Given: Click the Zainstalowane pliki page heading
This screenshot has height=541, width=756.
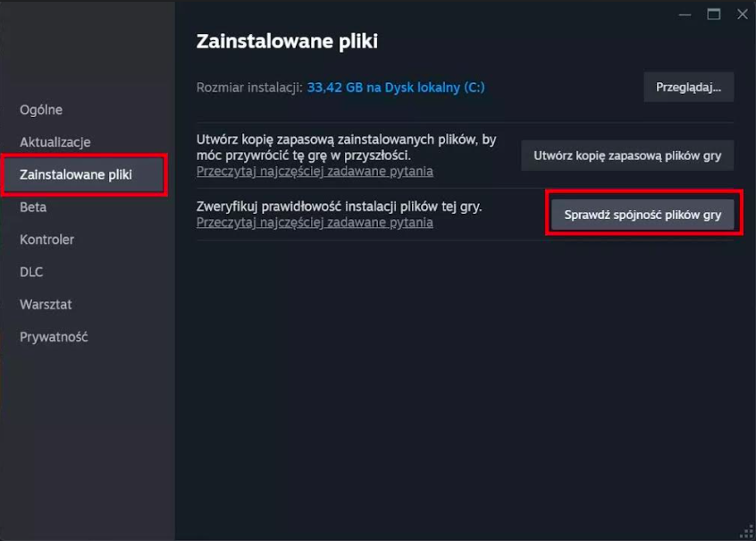Looking at the screenshot, I should click(287, 41).
